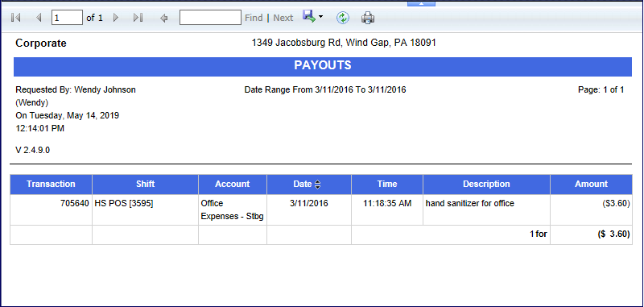Viewport: 644px width, 307px height.
Task: Refresh the report with green arrows icon
Action: point(343,18)
